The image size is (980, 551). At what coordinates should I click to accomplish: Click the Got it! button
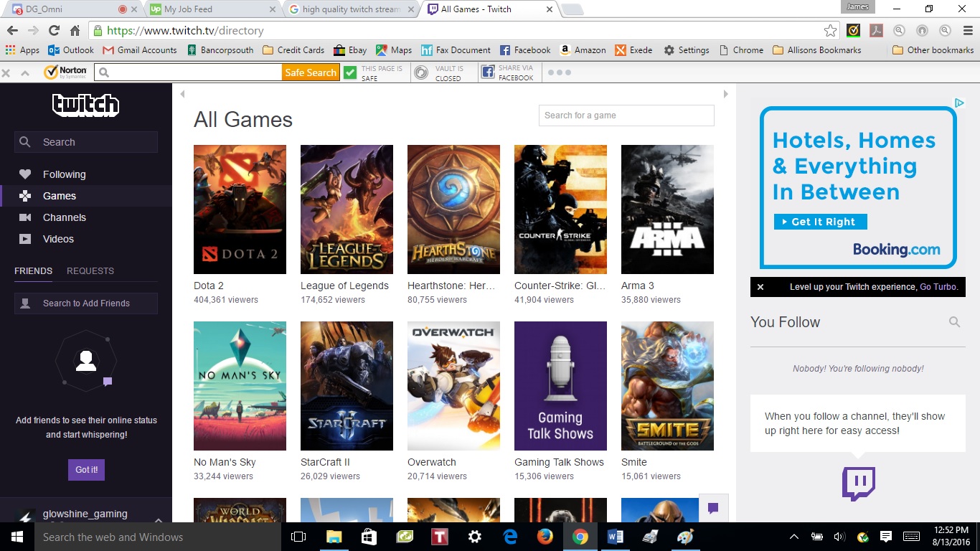coord(87,470)
